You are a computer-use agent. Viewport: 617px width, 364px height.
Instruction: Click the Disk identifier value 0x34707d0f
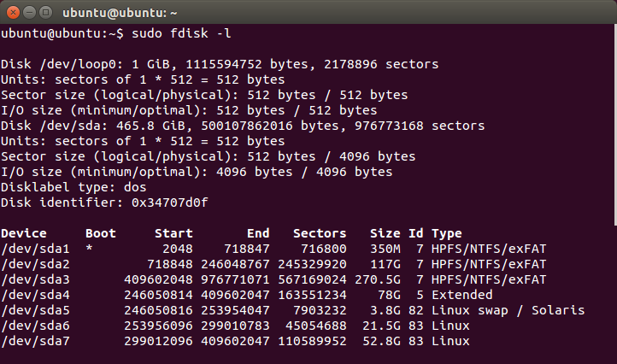169,203
